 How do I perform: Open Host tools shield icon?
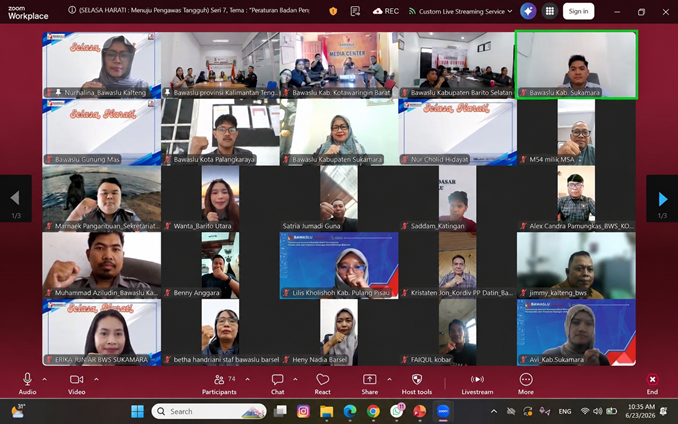(x=417, y=379)
